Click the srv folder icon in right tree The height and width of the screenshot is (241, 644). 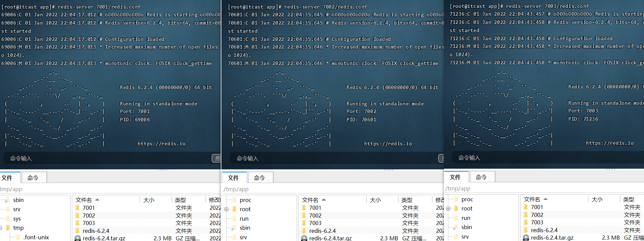click(455, 237)
